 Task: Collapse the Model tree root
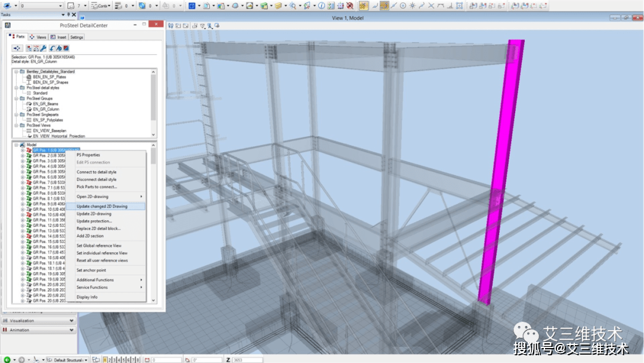[x=17, y=144]
